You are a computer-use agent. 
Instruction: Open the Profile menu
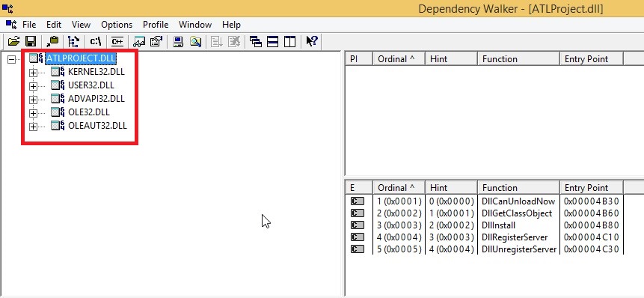point(156,25)
